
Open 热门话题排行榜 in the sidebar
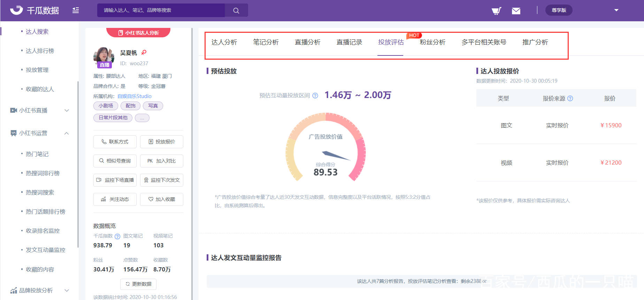pyautogui.click(x=45, y=212)
